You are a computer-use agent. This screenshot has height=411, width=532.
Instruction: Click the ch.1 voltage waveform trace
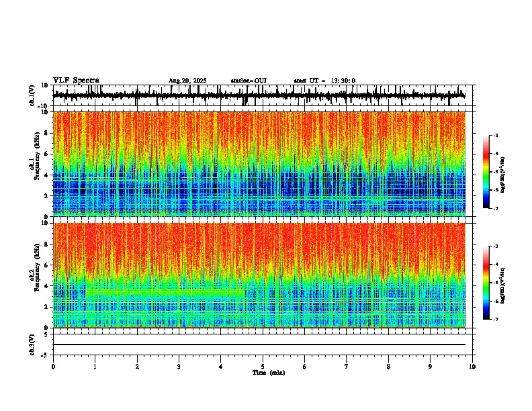(x=259, y=95)
